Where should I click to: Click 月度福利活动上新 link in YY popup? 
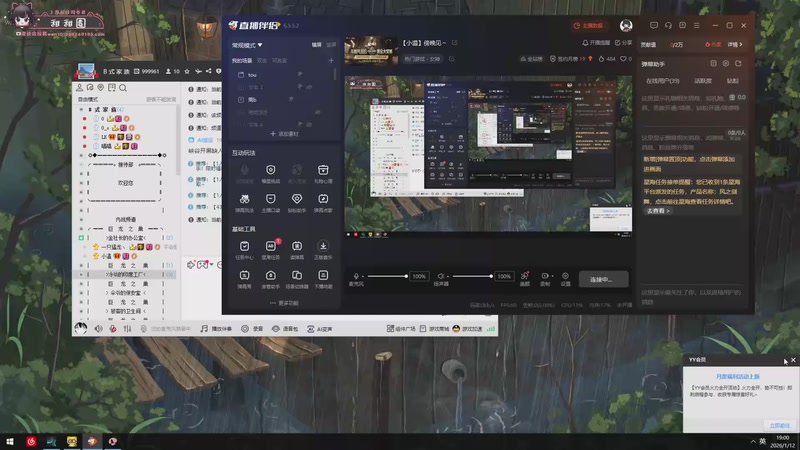click(x=737, y=377)
